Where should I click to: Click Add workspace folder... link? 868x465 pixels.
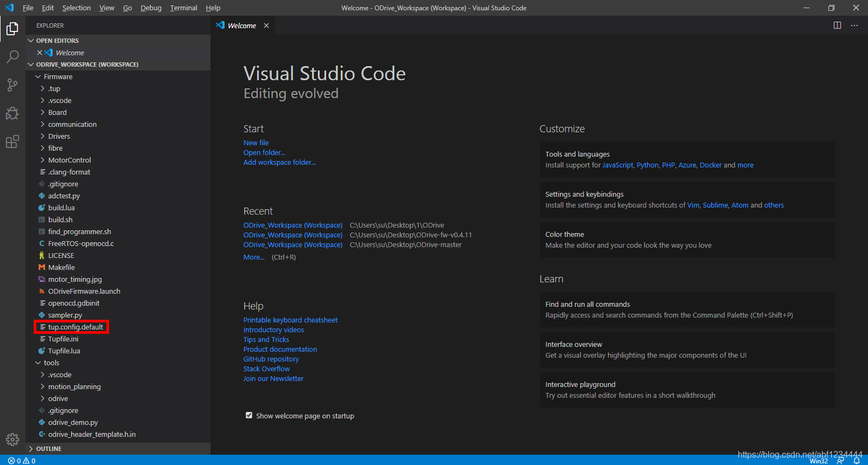pyautogui.click(x=279, y=162)
